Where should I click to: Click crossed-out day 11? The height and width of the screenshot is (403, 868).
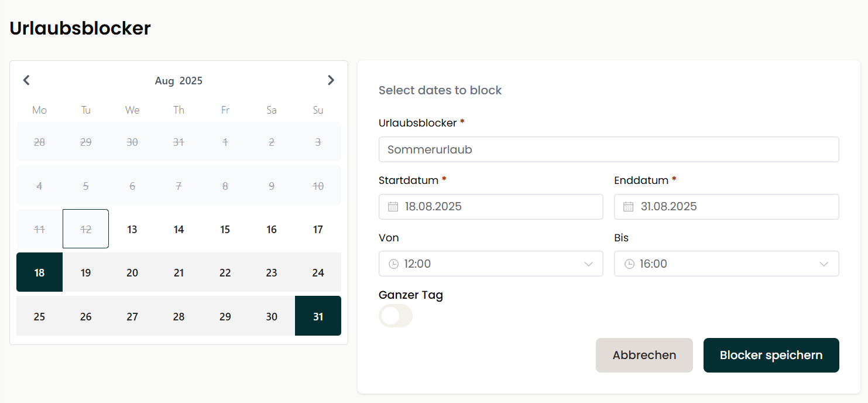coord(39,229)
